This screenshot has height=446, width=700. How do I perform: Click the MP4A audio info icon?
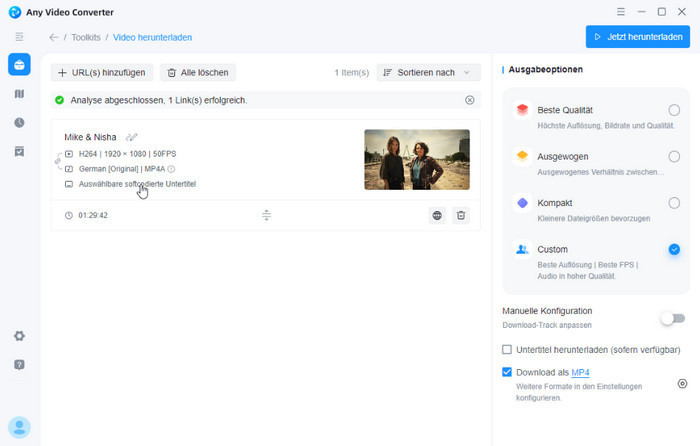(171, 169)
